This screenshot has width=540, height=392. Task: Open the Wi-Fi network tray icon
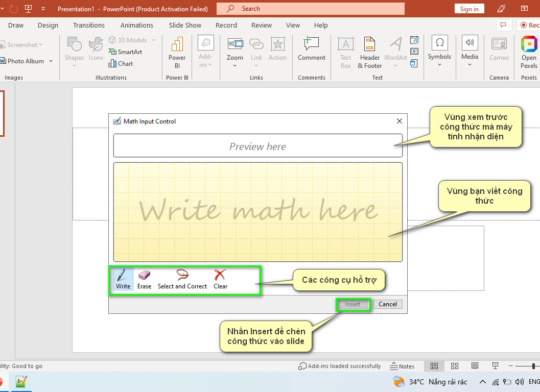click(495, 382)
